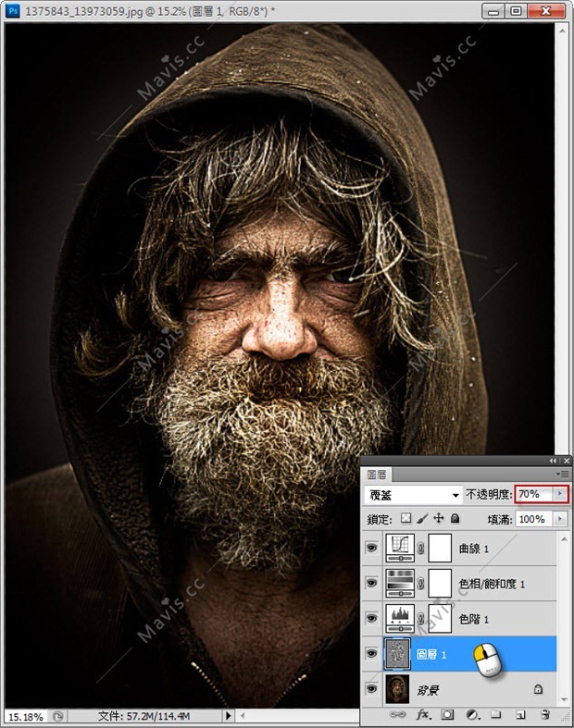574x728 pixels.
Task: Select the 色相/飽和度 1 layer mask thumbnail
Action: [x=440, y=583]
